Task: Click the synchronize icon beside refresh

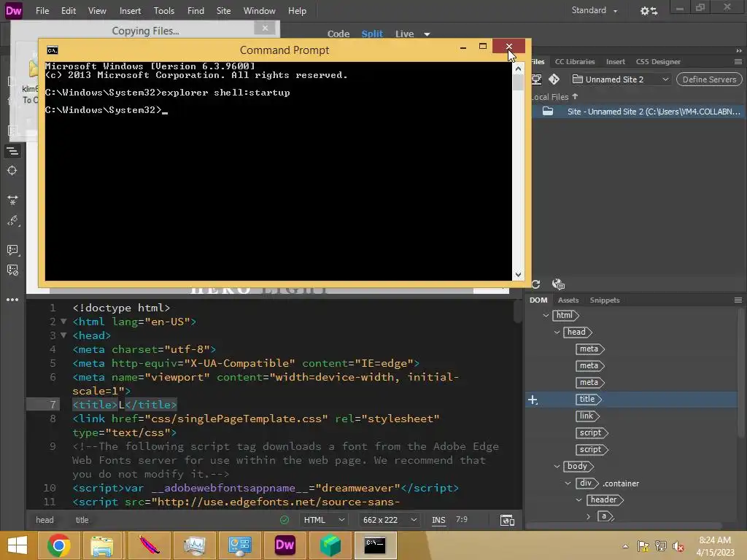Action: (x=558, y=284)
